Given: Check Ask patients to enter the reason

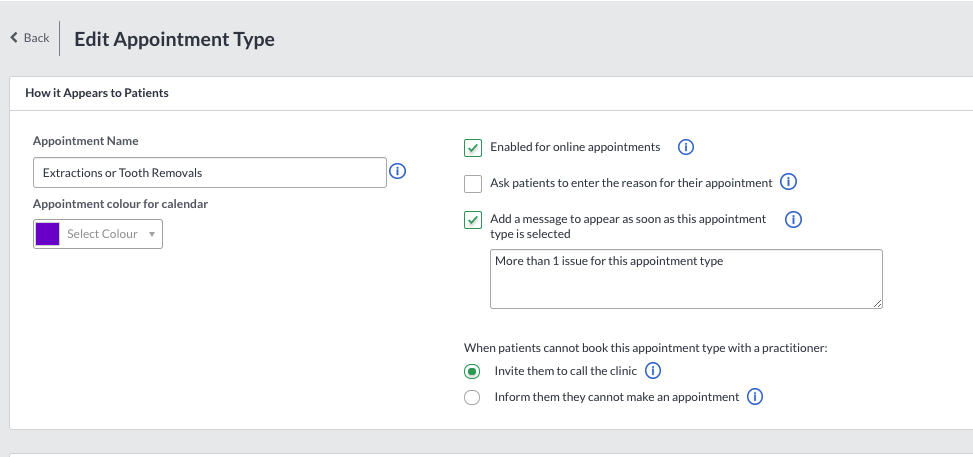Looking at the screenshot, I should [x=473, y=184].
